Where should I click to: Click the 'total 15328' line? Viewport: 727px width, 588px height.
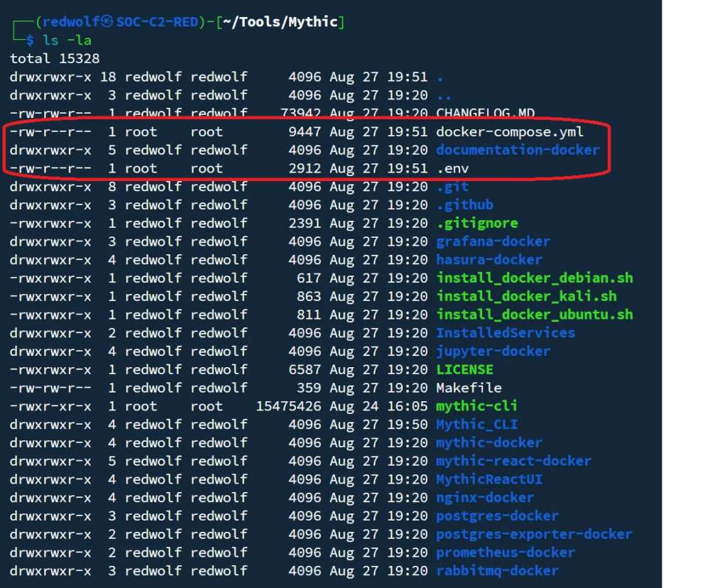55,58
